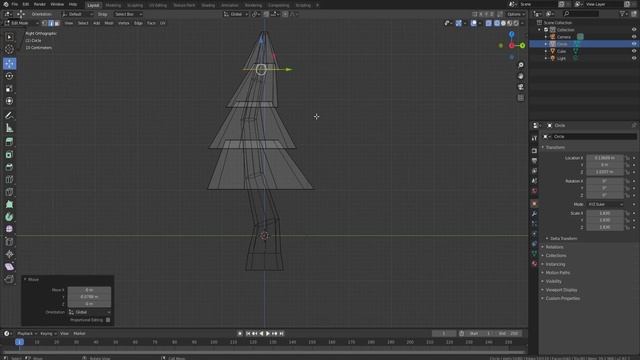Expand the Custom Properties panel
640x360 pixels.
point(562,298)
